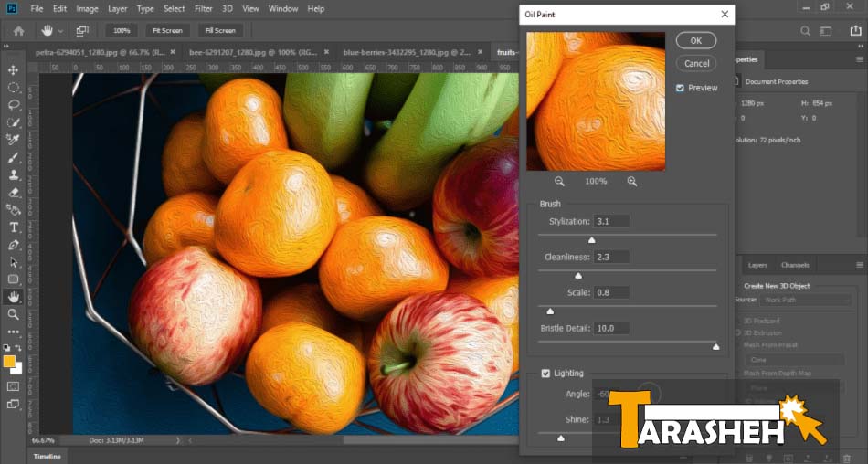This screenshot has height=464, width=868.
Task: Open the Image menu
Action: [87, 9]
